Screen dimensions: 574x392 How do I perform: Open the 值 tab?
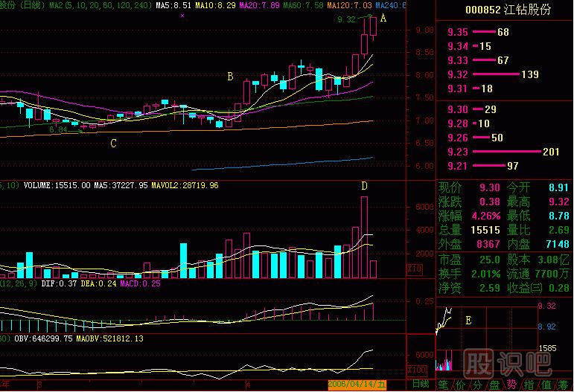click(x=547, y=385)
